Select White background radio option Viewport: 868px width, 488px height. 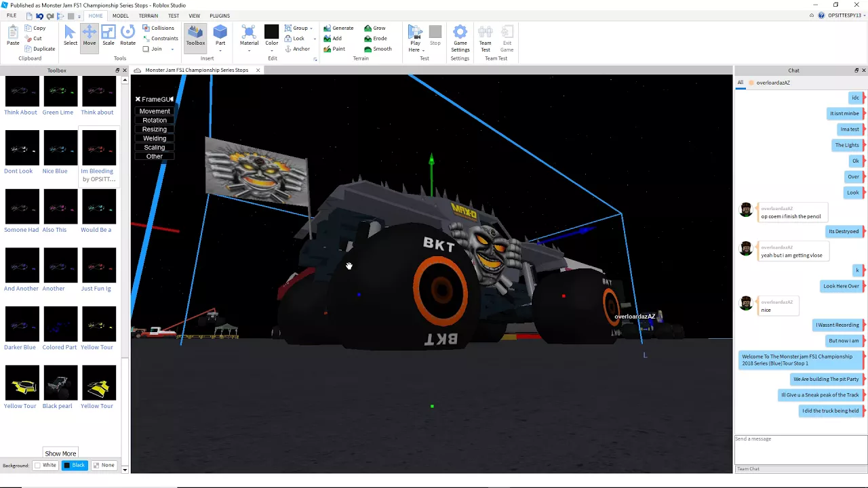(46, 466)
